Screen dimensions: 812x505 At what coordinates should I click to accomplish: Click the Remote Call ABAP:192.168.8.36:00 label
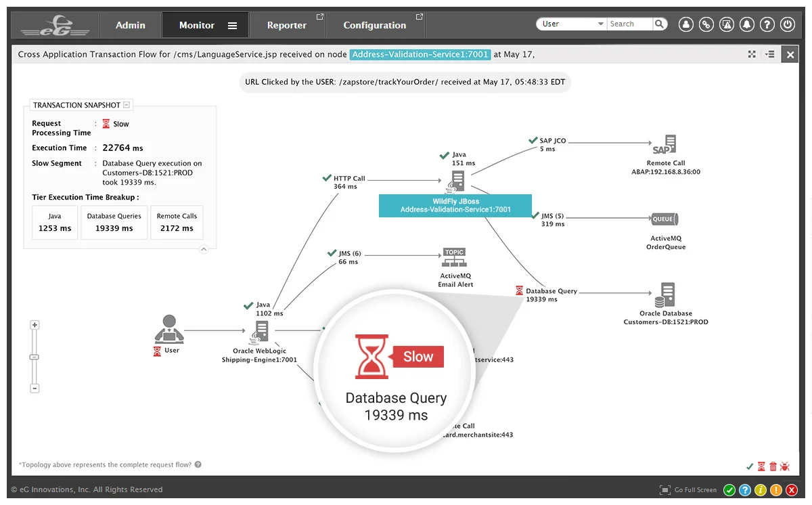666,167
